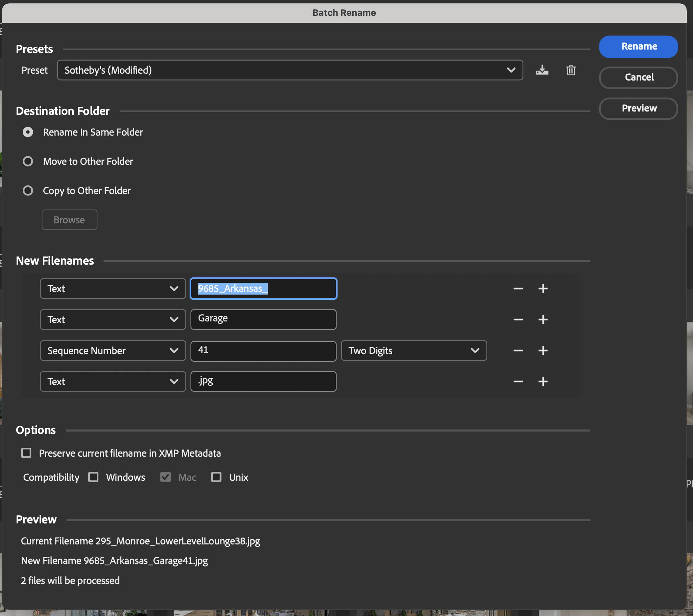Check Preserve current filename in XMP Metadata
693x616 pixels.
click(26, 453)
